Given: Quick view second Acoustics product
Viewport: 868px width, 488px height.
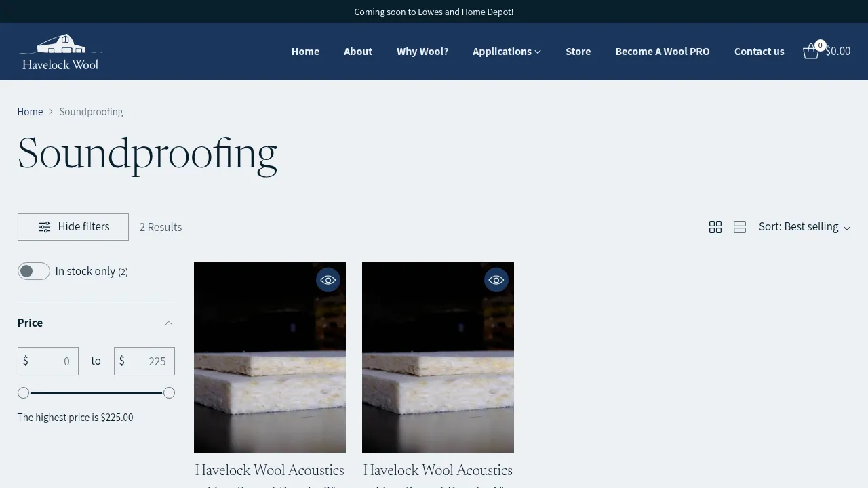Looking at the screenshot, I should 496,280.
